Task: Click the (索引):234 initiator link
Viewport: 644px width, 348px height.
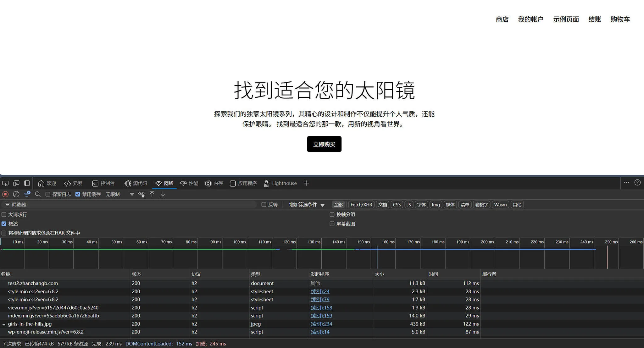Action: click(x=321, y=324)
